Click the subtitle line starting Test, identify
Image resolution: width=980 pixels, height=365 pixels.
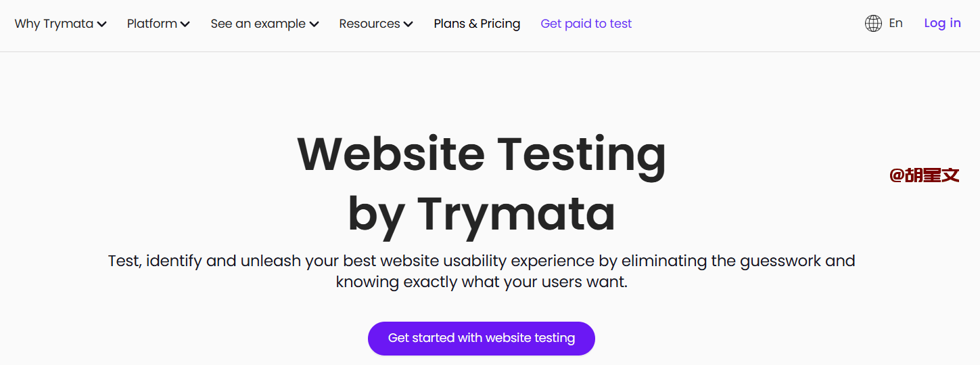click(481, 261)
